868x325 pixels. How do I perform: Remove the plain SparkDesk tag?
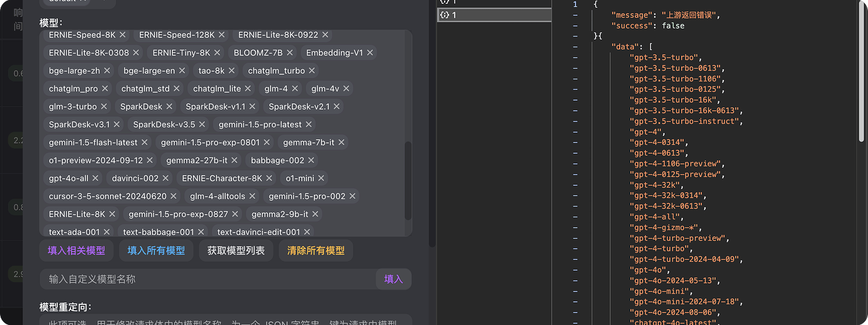coord(169,106)
